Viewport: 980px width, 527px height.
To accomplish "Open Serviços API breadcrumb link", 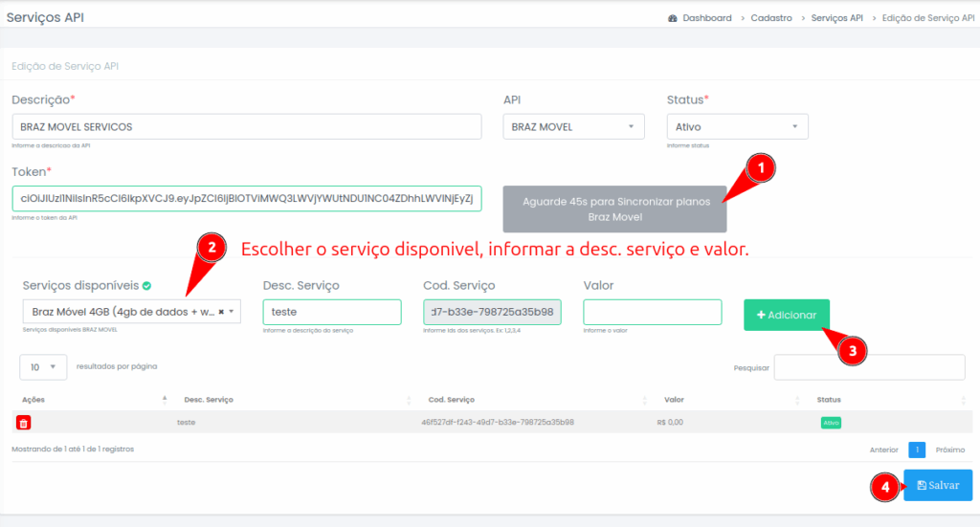I will [836, 18].
